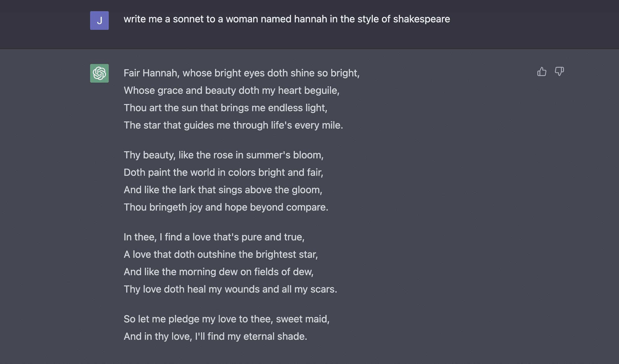This screenshot has width=619, height=364.
Task: Click the user avatar labeled J
Action: [99, 20]
